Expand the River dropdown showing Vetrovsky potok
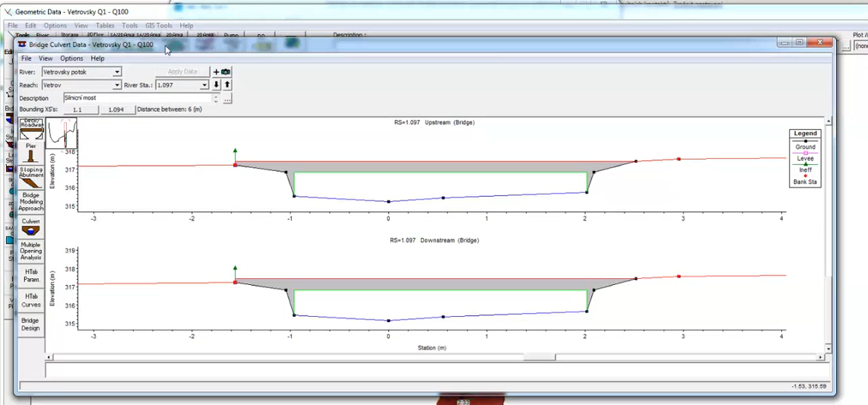 116,72
